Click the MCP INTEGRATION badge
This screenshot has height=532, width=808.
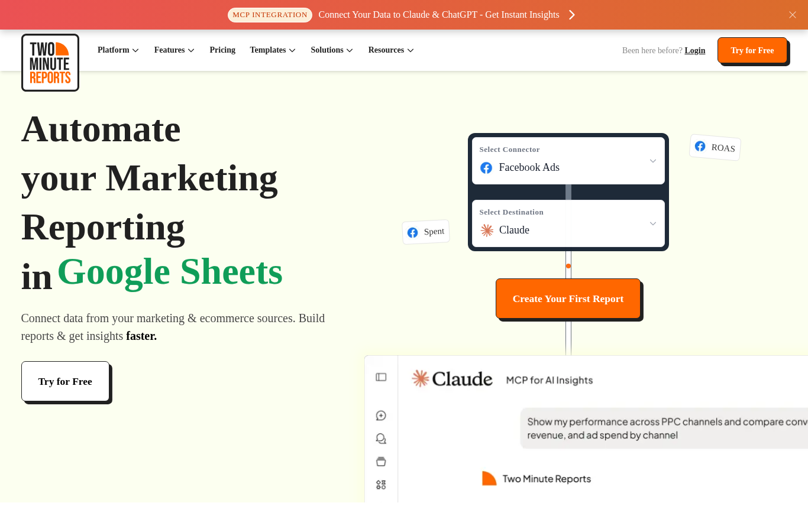tap(270, 15)
